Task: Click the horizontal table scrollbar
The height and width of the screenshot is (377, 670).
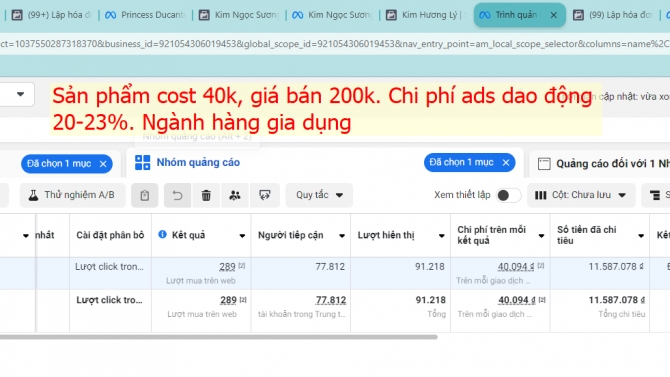Action: pos(219,337)
